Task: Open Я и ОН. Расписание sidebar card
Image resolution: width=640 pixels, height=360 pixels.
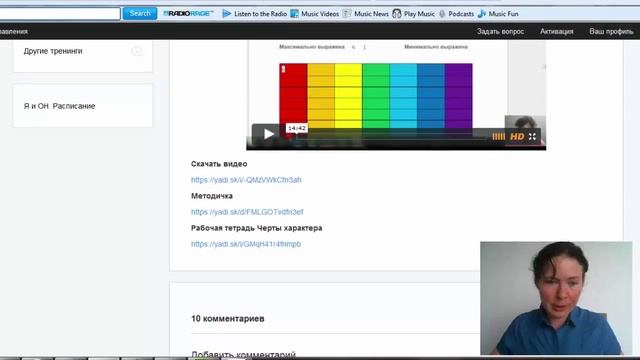Action: tap(82, 106)
